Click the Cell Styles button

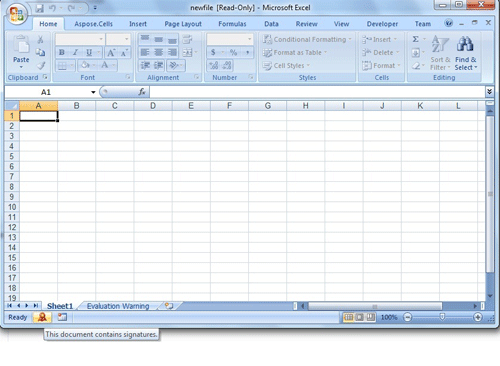pyautogui.click(x=286, y=66)
